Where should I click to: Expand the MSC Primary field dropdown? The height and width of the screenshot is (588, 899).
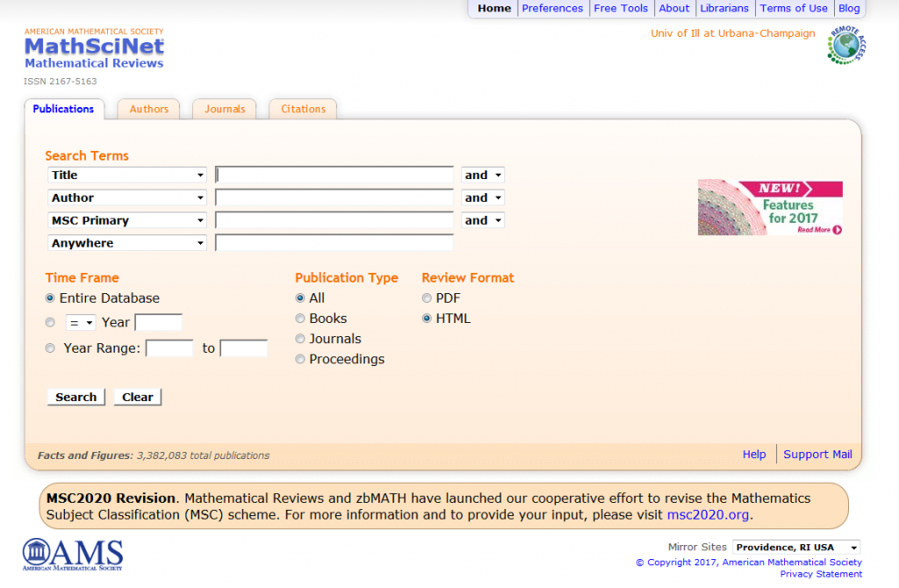point(127,221)
